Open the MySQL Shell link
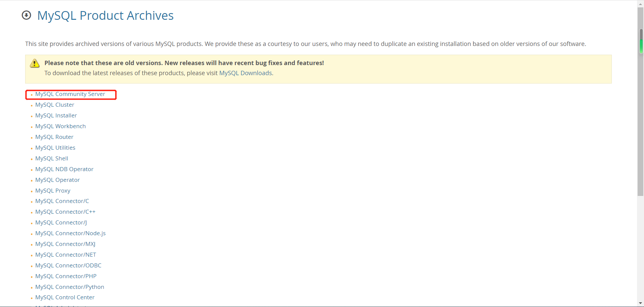The width and height of the screenshot is (644, 307). tap(52, 159)
